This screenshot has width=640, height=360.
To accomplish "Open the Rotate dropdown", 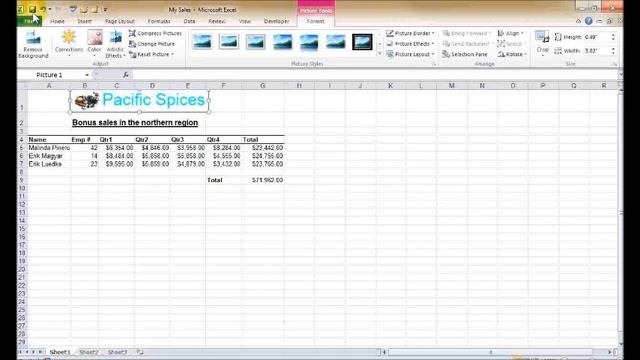I will pyautogui.click(x=512, y=54).
